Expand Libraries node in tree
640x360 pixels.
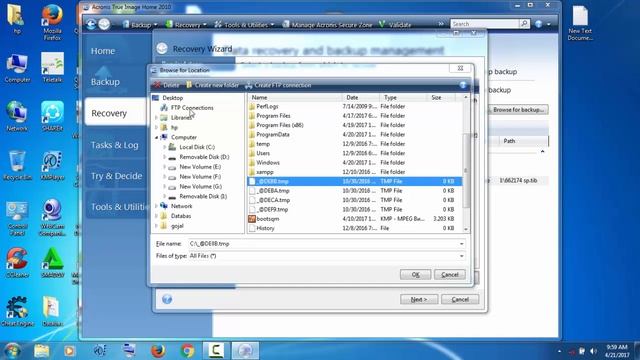click(157, 118)
